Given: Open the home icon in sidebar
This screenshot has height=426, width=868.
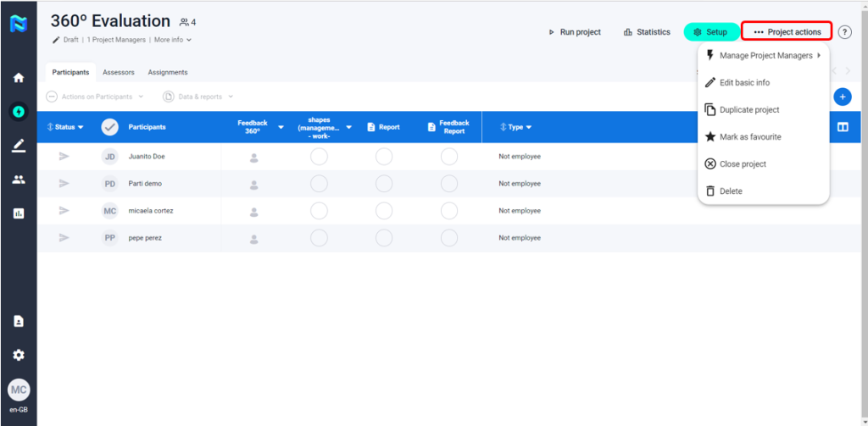Looking at the screenshot, I should pos(18,78).
